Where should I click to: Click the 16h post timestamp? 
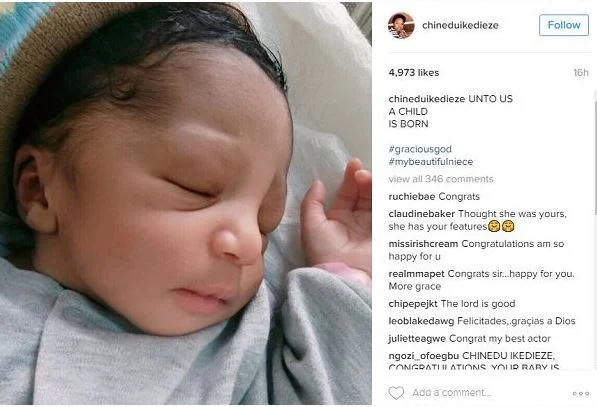[581, 72]
